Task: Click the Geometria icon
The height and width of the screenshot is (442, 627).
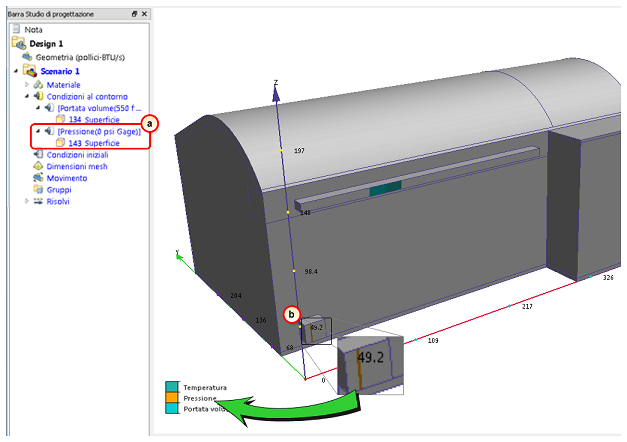Action: point(27,57)
